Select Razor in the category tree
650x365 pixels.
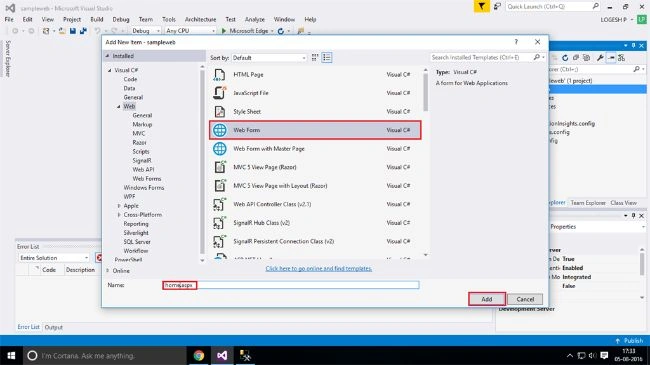(x=139, y=142)
